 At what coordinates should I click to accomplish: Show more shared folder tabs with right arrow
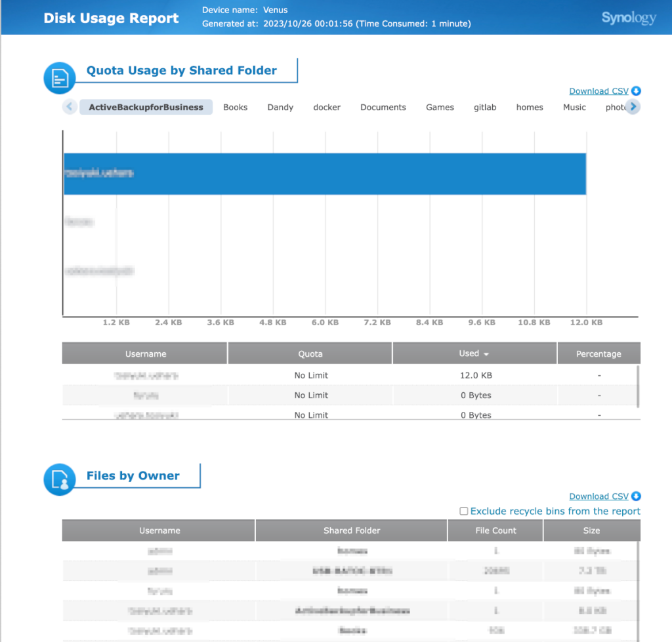tap(633, 107)
